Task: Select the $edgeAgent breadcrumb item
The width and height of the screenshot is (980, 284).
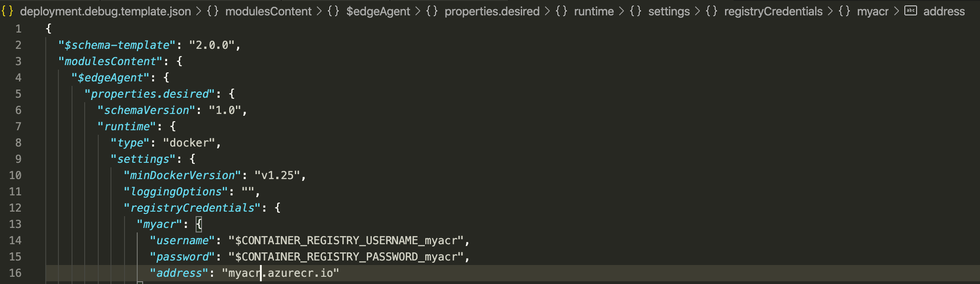Action: (x=378, y=11)
